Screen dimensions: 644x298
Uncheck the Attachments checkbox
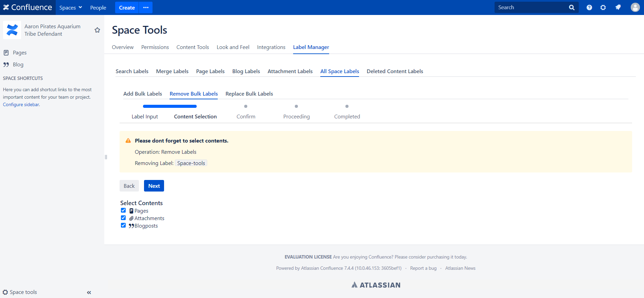(123, 218)
